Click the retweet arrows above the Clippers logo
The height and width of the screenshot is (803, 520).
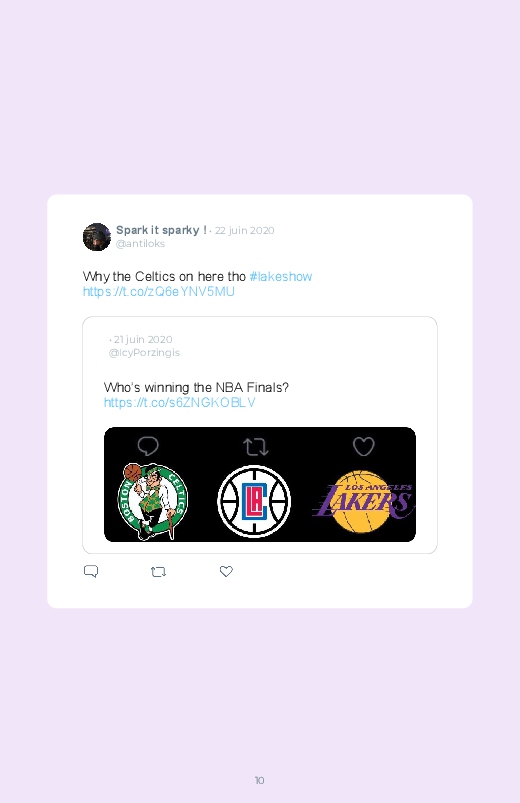tap(256, 447)
